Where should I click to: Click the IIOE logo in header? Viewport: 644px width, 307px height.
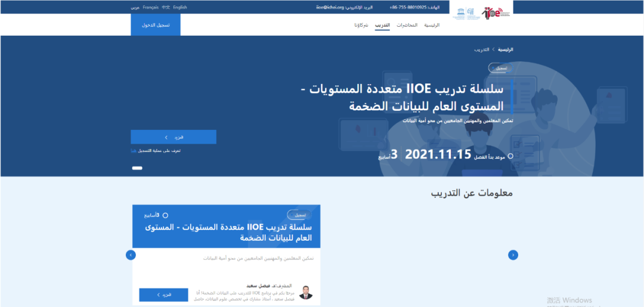point(496,13)
